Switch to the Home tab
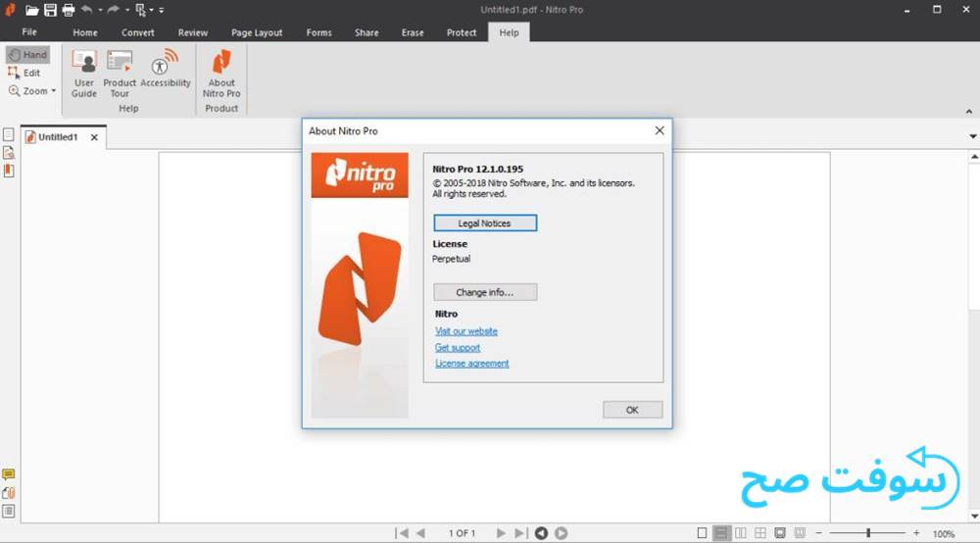 [85, 32]
